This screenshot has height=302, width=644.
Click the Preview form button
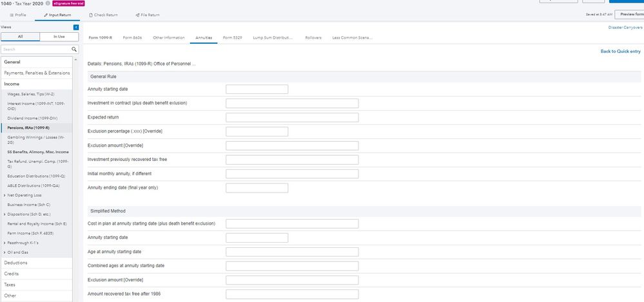[x=630, y=14]
